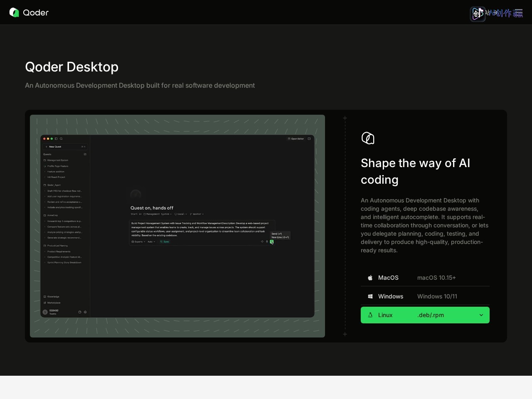Click the Linux penguin icon
The width and height of the screenshot is (532, 399).
[x=370, y=315]
